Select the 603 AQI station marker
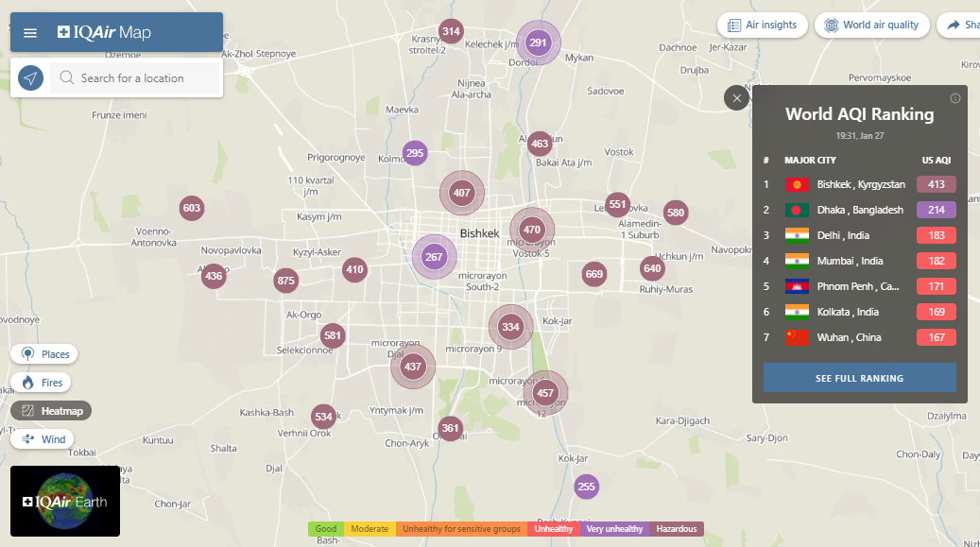The height and width of the screenshot is (547, 980). click(192, 208)
